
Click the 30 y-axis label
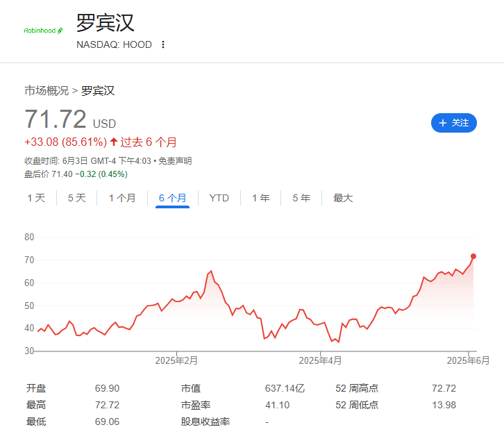29,351
